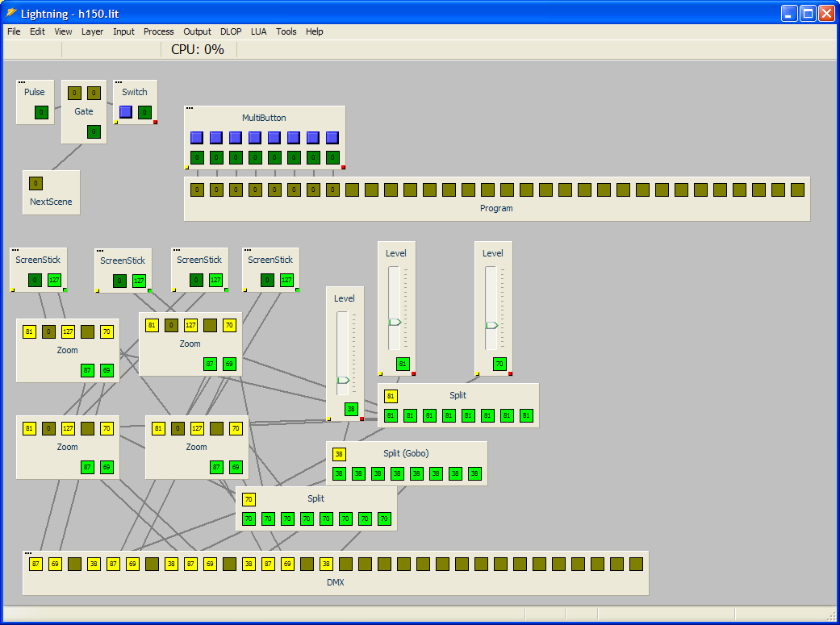Click the Gate node's green output port
840x625 pixels.
[94, 131]
